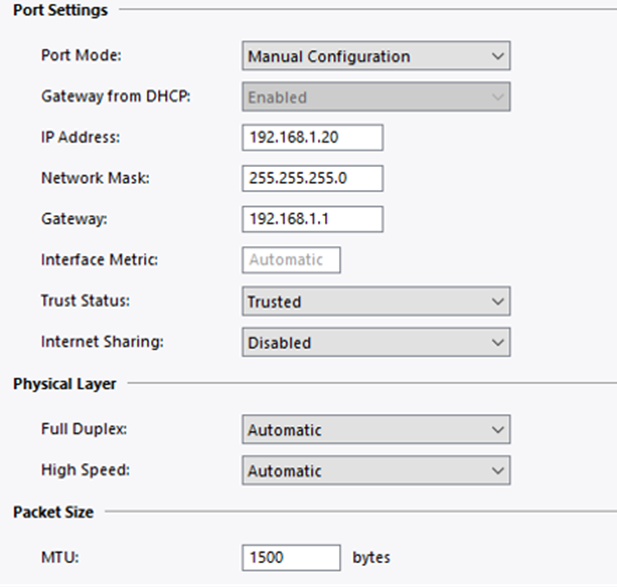This screenshot has width=617, height=588.
Task: Click the Interface Metric Automatic field
Action: (292, 260)
